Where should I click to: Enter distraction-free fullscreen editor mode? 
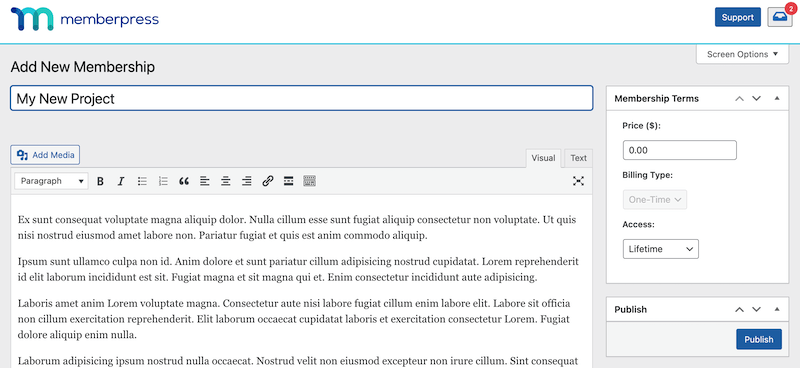578,181
